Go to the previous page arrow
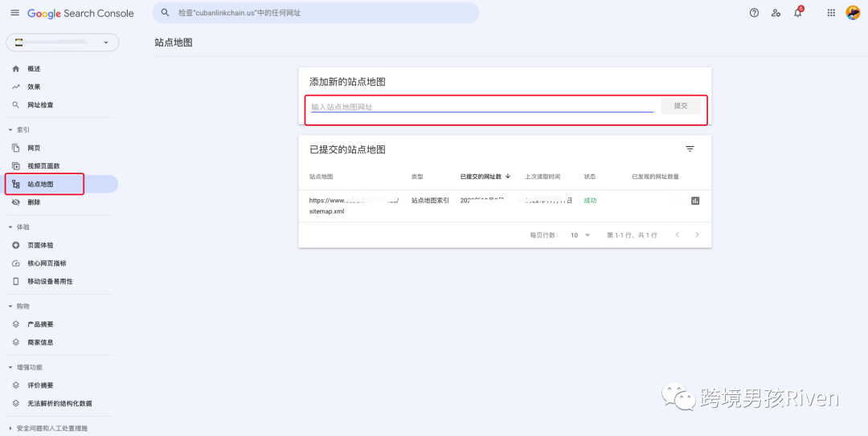Image resolution: width=868 pixels, height=436 pixels. (x=677, y=235)
